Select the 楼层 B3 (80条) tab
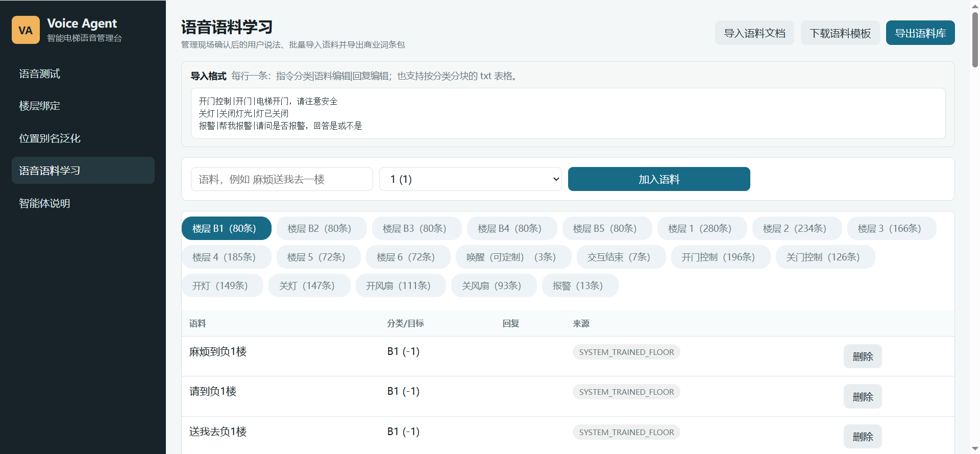Screen dimensions: 980x454 click(x=417, y=228)
